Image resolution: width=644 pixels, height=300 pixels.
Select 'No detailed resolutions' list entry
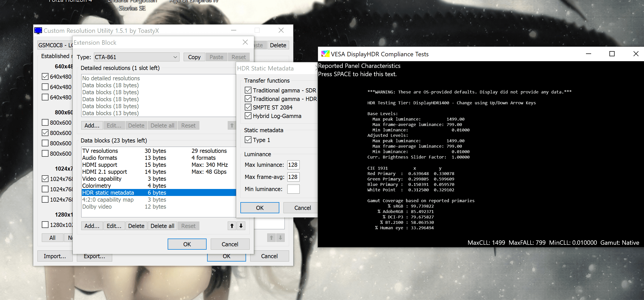tap(159, 78)
